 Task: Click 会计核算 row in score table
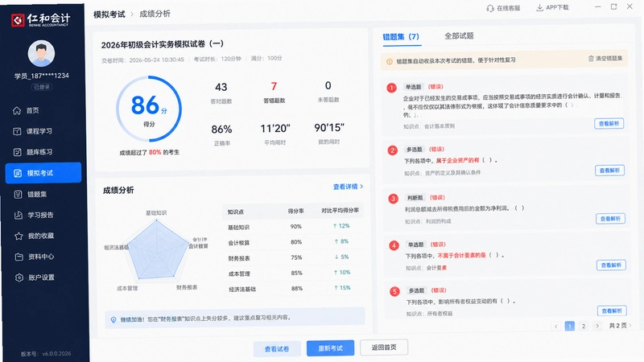pyautogui.click(x=292, y=242)
